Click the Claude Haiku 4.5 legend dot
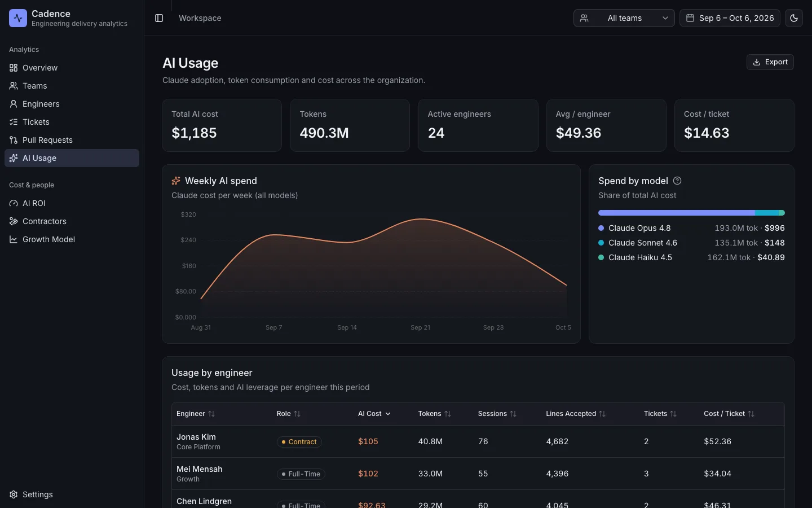The height and width of the screenshot is (508, 812). click(601, 257)
